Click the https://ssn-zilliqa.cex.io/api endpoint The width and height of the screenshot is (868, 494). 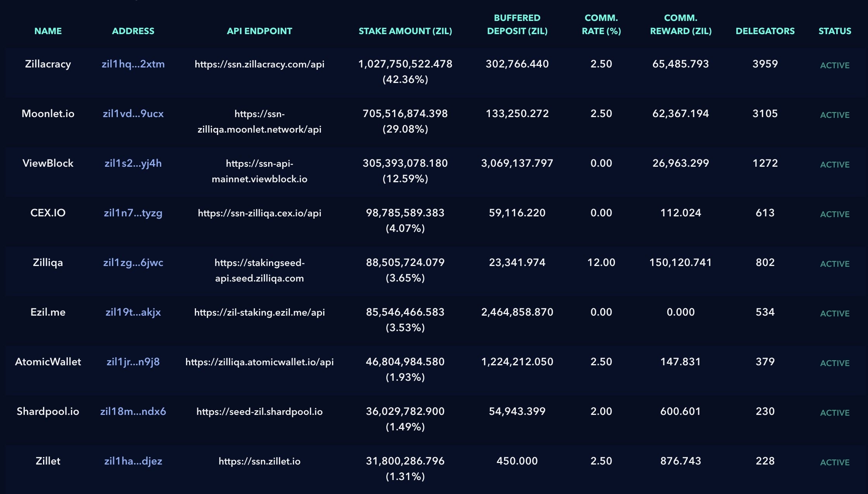[260, 213]
